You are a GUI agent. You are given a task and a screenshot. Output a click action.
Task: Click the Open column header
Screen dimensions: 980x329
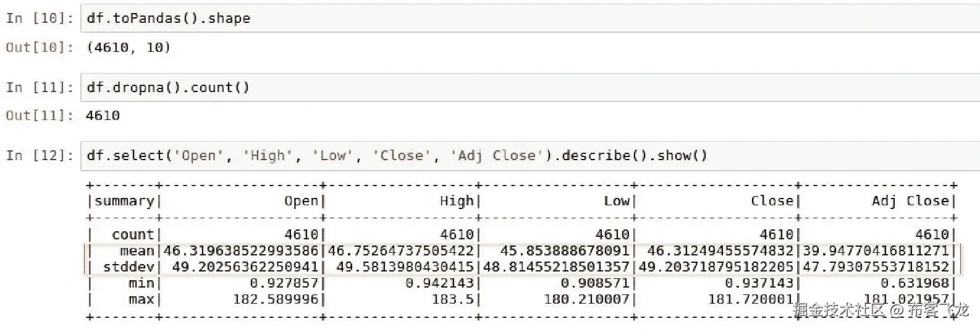tap(301, 201)
